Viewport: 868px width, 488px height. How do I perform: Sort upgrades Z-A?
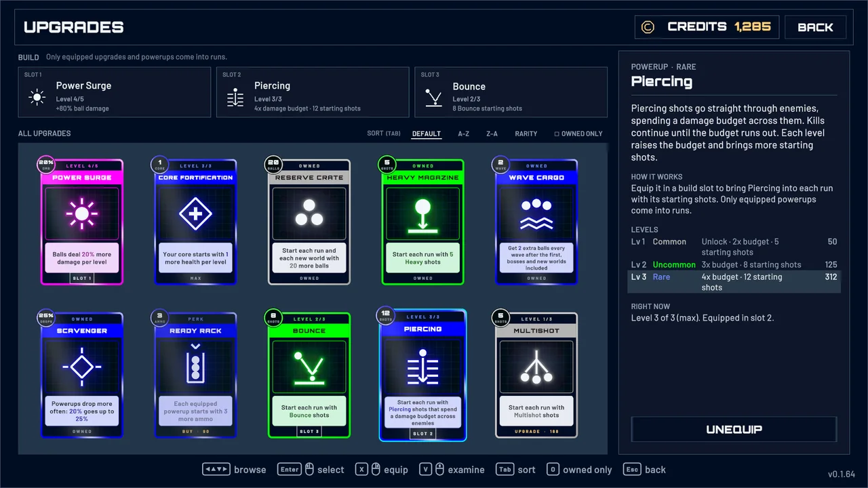[x=492, y=134]
